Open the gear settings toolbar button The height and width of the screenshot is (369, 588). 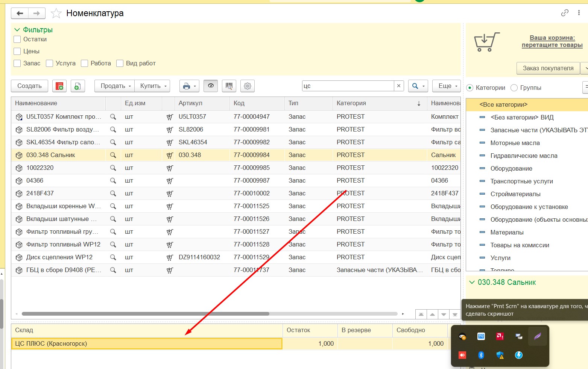(x=248, y=86)
